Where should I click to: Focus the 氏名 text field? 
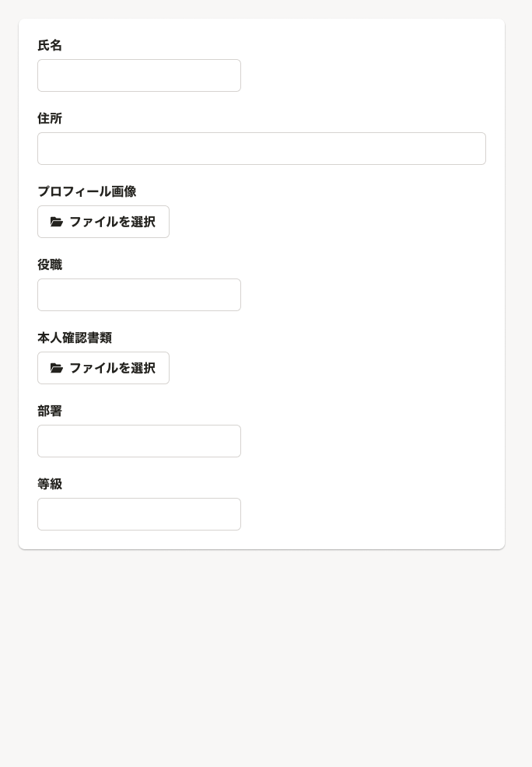point(139,75)
